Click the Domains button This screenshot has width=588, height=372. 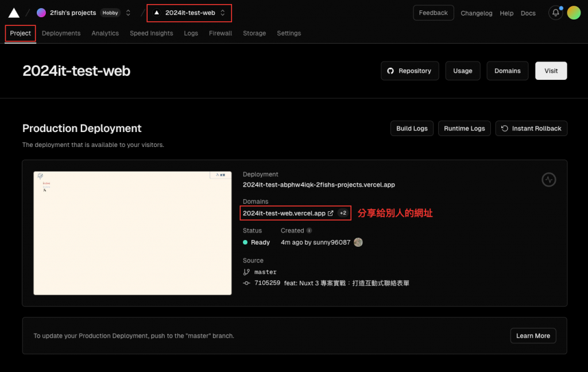click(508, 71)
